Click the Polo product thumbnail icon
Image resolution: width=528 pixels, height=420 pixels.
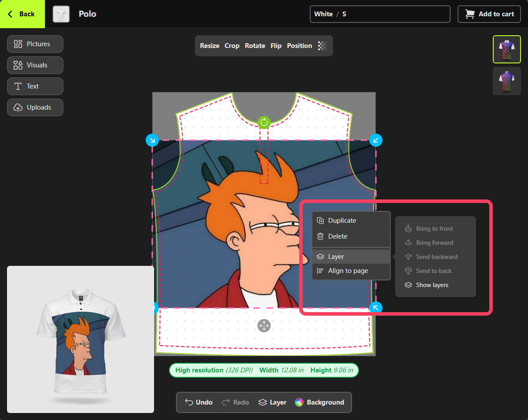pyautogui.click(x=61, y=14)
